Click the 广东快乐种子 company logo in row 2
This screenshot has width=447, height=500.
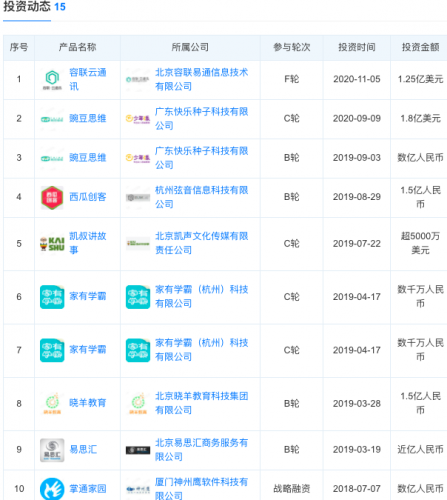[138, 119]
